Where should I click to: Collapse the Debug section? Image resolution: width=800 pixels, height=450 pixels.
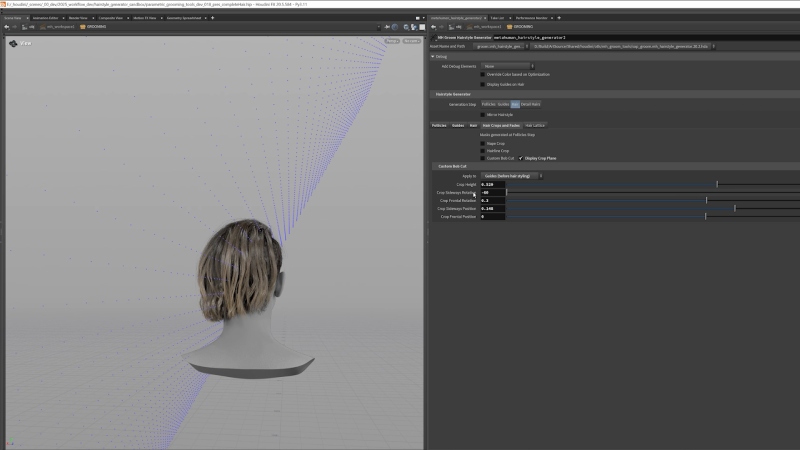coord(433,56)
